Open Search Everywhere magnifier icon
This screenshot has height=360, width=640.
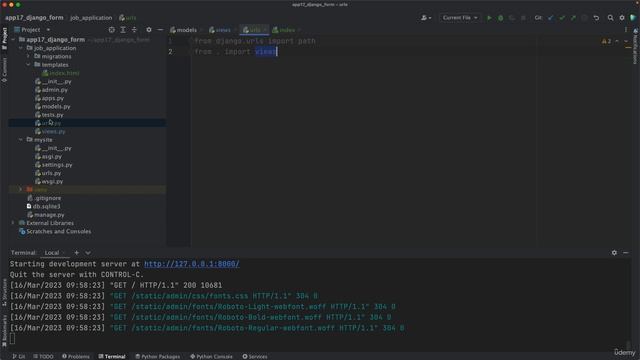tap(610, 18)
